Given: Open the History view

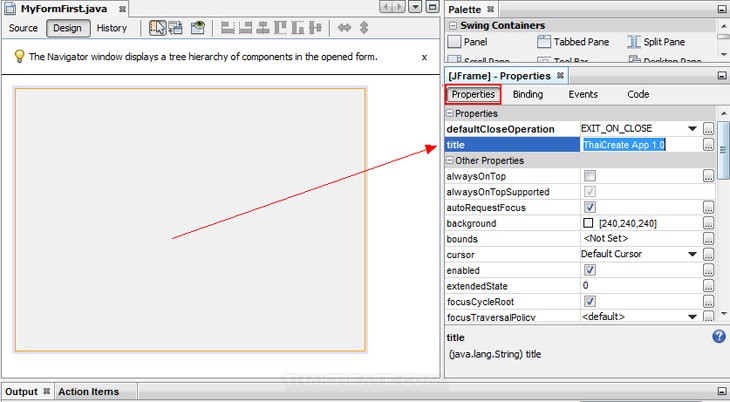Looking at the screenshot, I should pos(112,28).
